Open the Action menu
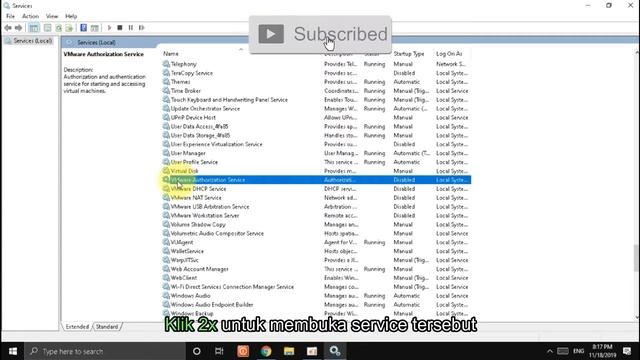 (30, 16)
